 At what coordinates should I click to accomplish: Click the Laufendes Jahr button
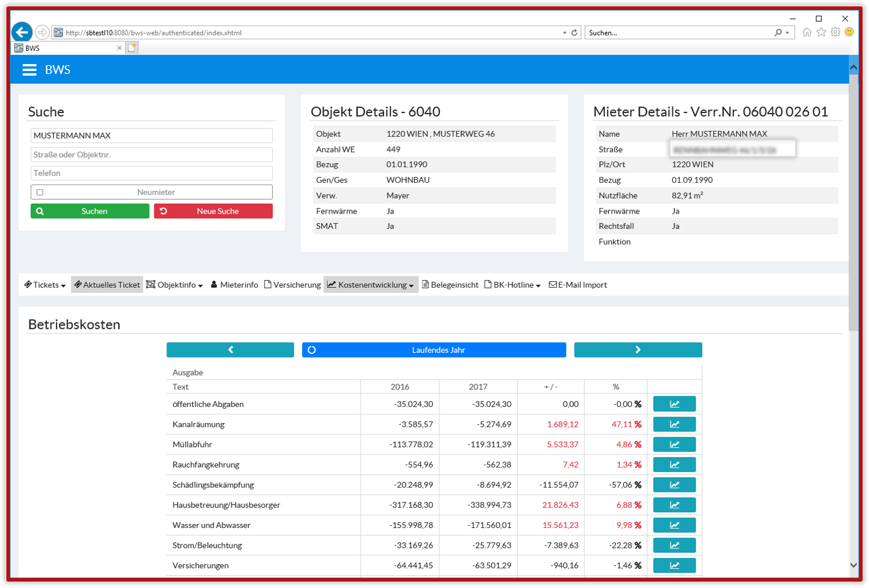[434, 350]
